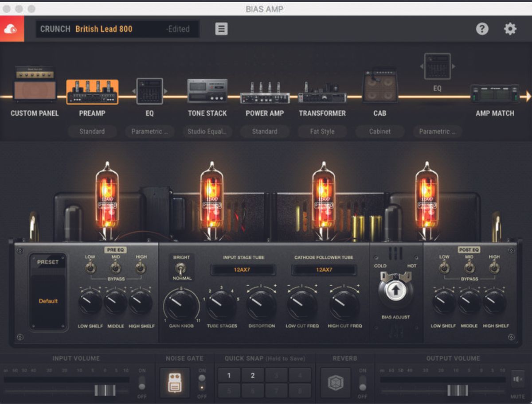The image size is (532, 404).
Task: Open the Input Stage Tube selector showing 12AX7
Action: click(243, 269)
